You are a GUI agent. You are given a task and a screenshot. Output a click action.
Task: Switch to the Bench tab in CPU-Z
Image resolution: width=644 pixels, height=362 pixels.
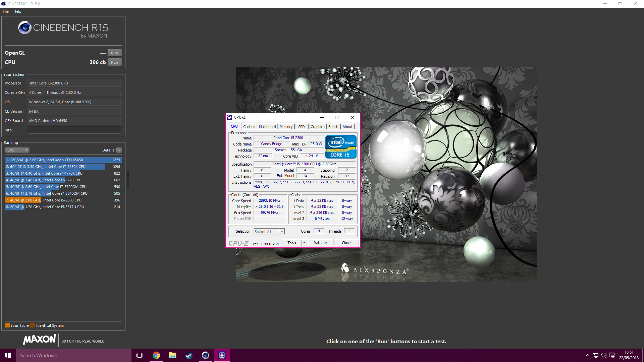333,127
